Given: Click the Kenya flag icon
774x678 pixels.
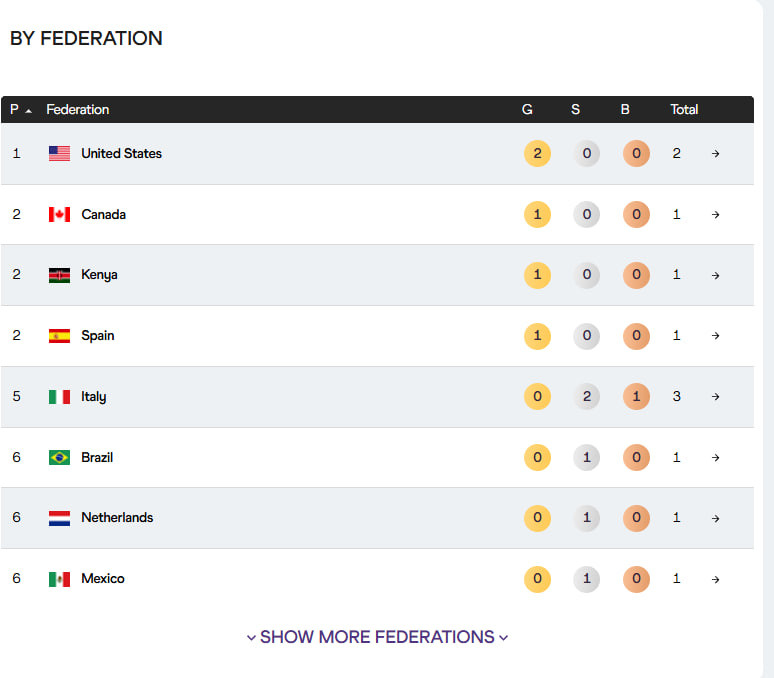Looking at the screenshot, I should (59, 275).
